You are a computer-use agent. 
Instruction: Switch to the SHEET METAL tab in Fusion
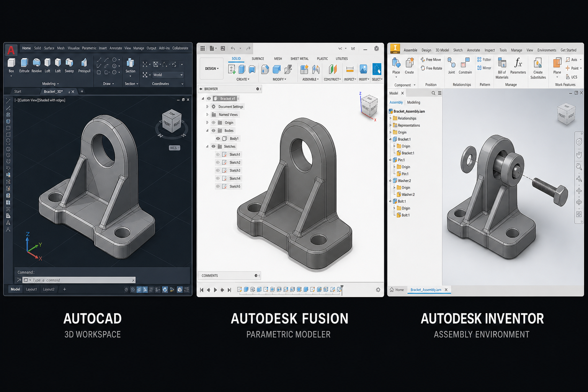click(x=299, y=59)
